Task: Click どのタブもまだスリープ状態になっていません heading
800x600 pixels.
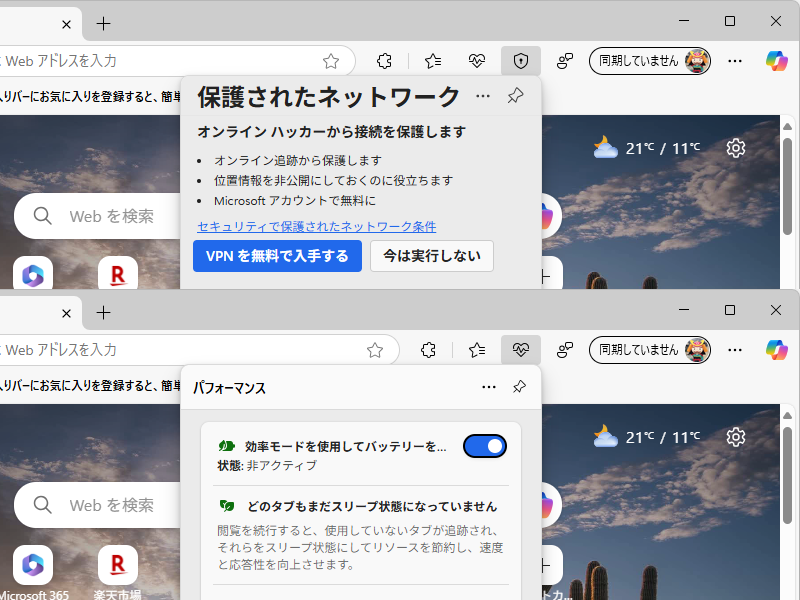Action: click(372, 507)
